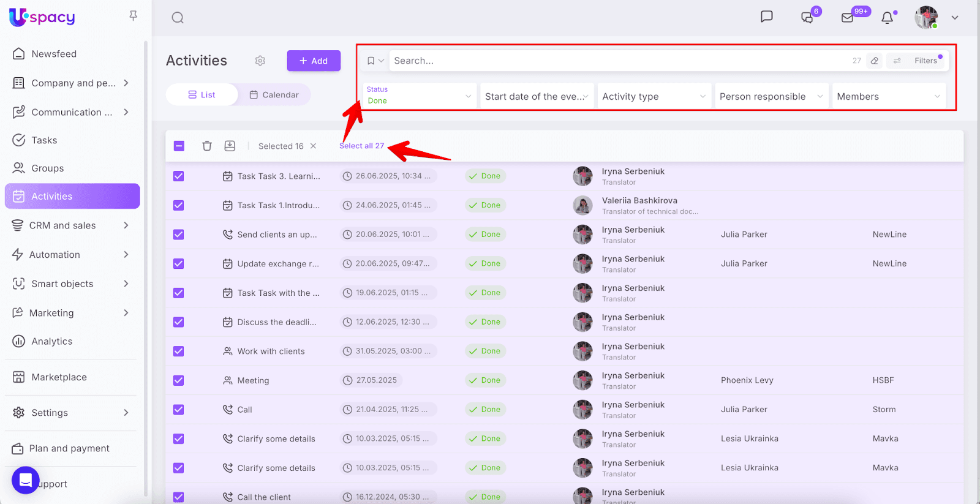Viewport: 980px width, 504px height.
Task: Click the Add activity button
Action: coord(314,61)
